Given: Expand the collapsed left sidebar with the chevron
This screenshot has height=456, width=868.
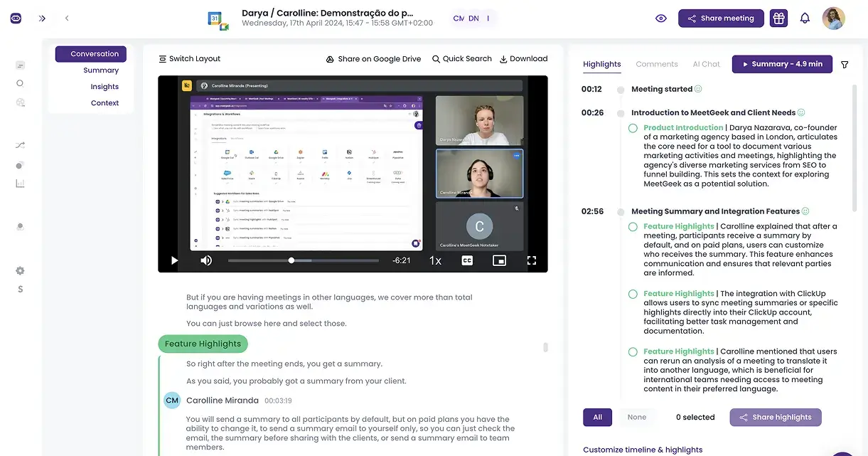Looking at the screenshot, I should [42, 18].
